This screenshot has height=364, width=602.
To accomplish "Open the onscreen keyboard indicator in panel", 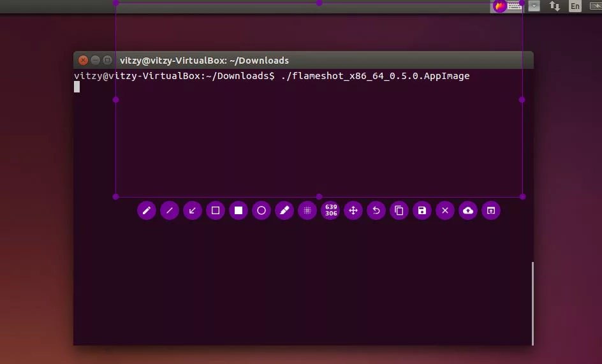I will point(515,6).
